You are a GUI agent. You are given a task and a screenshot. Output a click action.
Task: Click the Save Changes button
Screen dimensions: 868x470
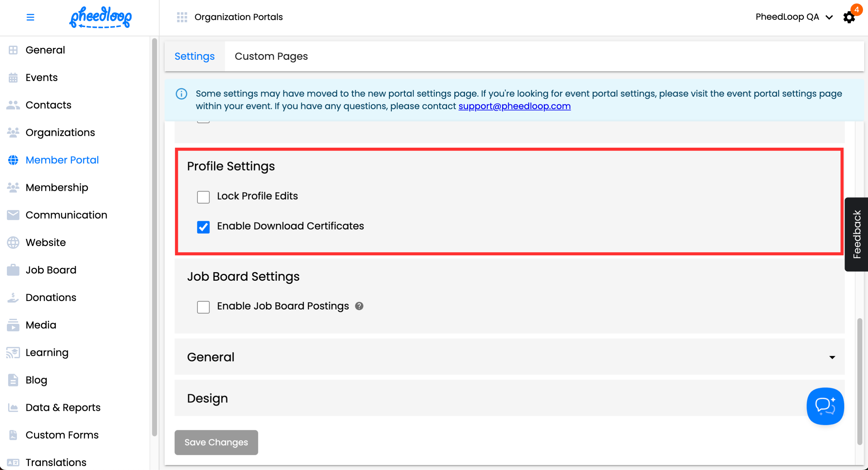[216, 442]
